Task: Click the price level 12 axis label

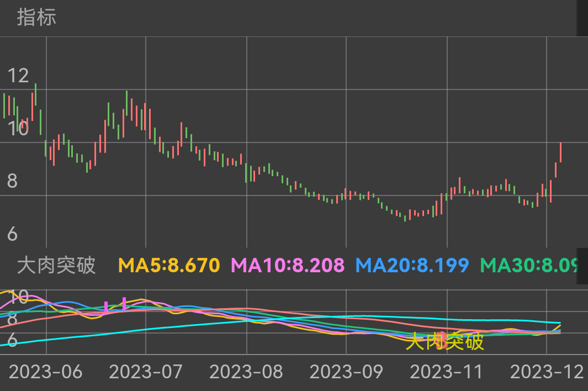Action: tap(18, 76)
